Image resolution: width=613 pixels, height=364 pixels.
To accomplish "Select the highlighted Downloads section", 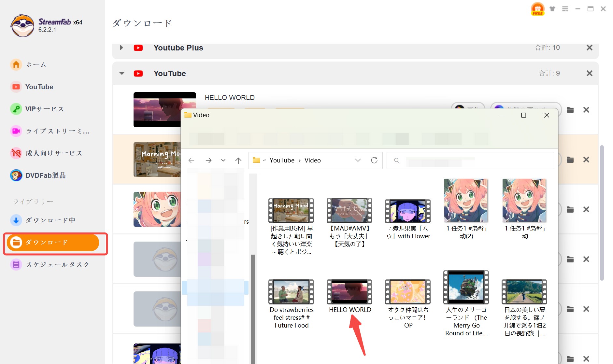I will pos(53,243).
